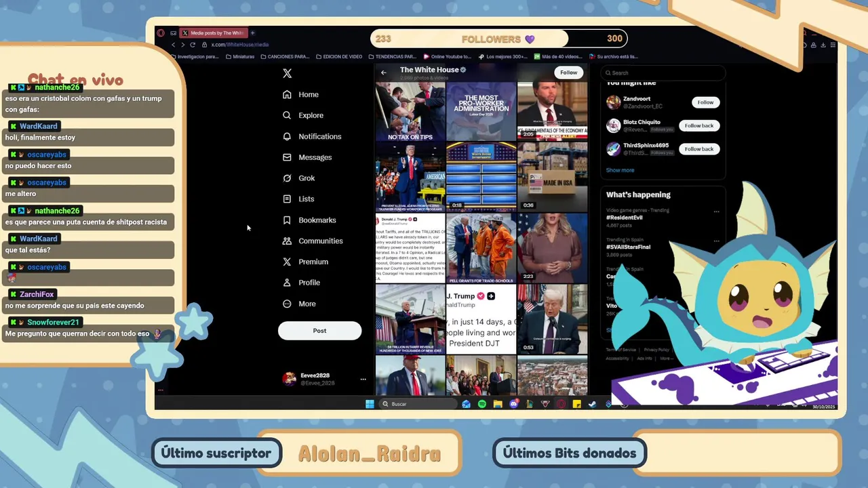Image resolution: width=868 pixels, height=488 pixels.
Task: Open File Explorer from the taskbar
Action: pyautogui.click(x=498, y=404)
